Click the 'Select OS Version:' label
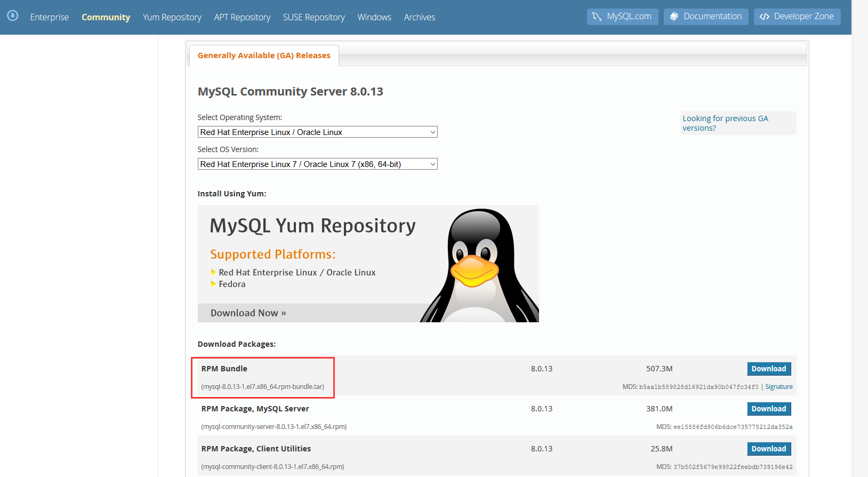This screenshot has width=868, height=477. tap(228, 149)
